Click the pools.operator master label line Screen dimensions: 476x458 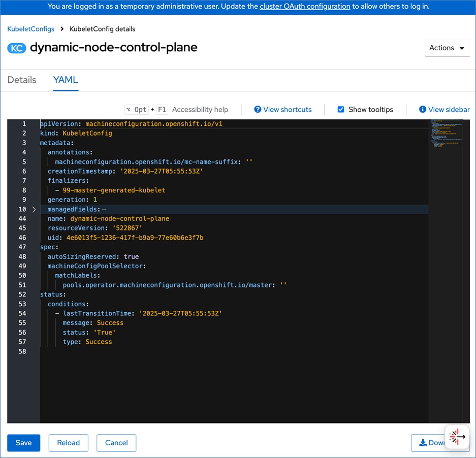(x=175, y=285)
